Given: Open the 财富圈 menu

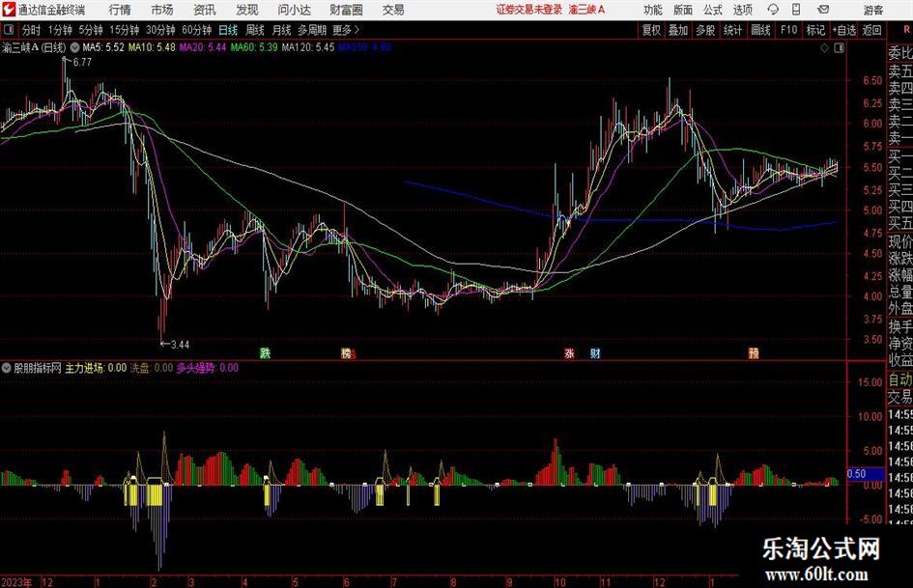Looking at the screenshot, I should point(346,10).
